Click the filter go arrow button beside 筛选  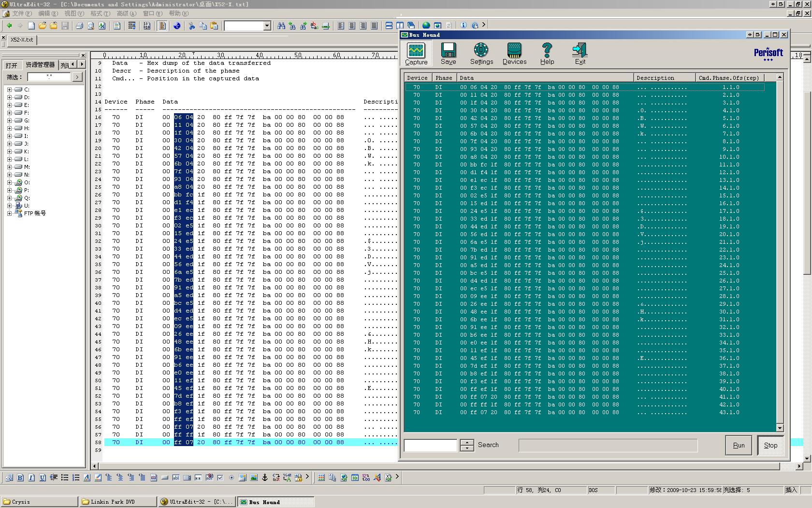click(77, 77)
